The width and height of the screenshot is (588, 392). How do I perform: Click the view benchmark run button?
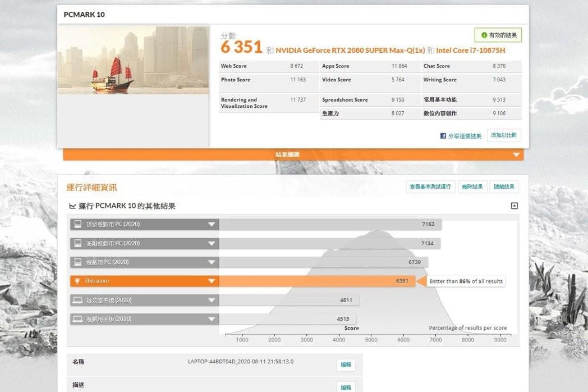pos(430,186)
